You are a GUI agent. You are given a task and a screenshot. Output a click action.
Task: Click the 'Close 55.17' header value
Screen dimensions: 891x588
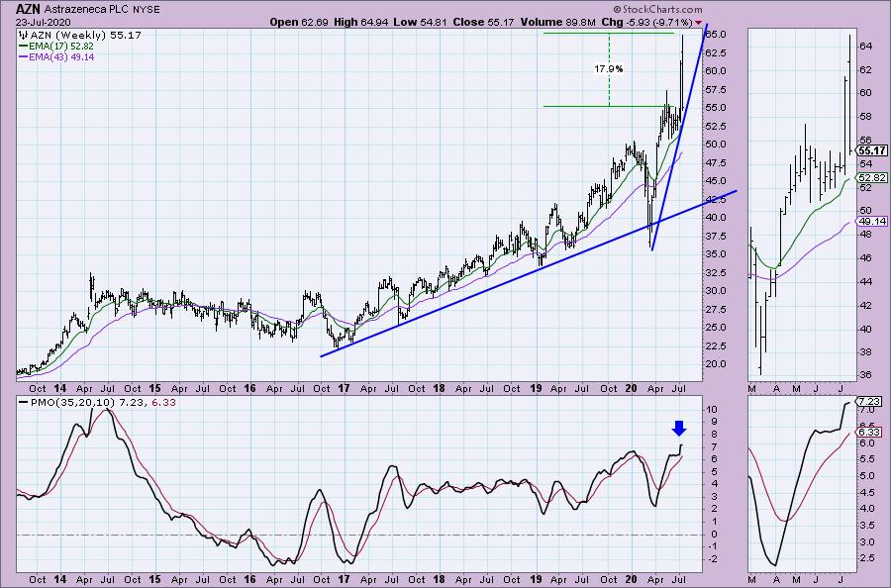point(483,22)
